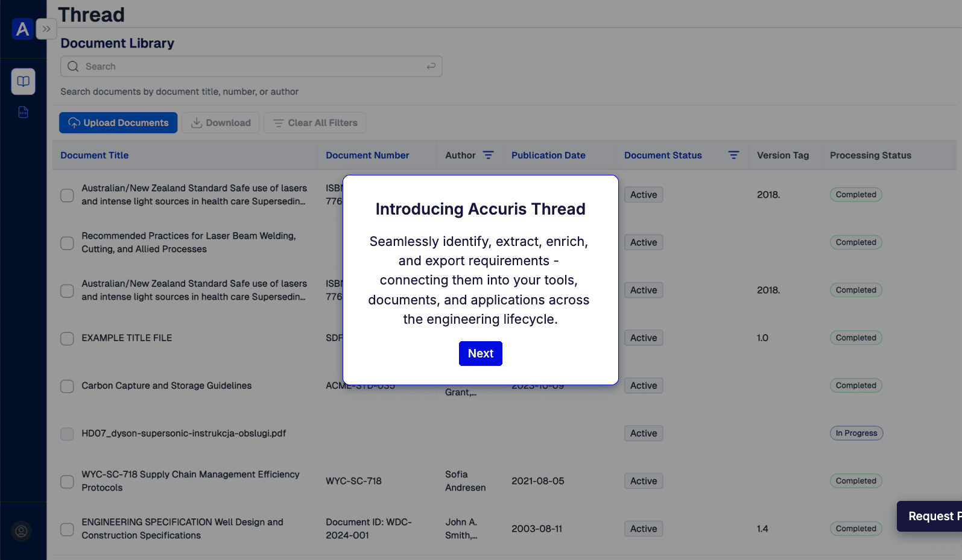Check the Recommended Practices for Laser Beam Welding checkbox
Viewport: 962px width, 560px height.
point(67,243)
